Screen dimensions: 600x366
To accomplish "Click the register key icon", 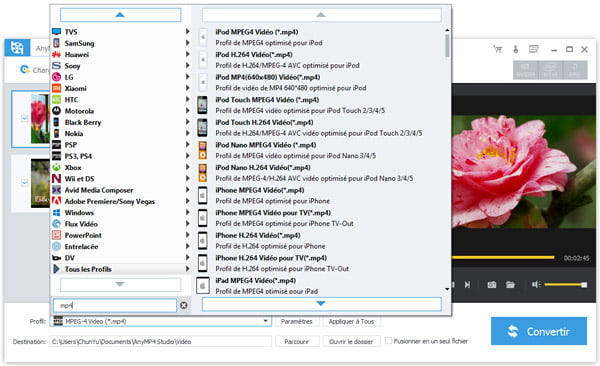I will point(515,49).
